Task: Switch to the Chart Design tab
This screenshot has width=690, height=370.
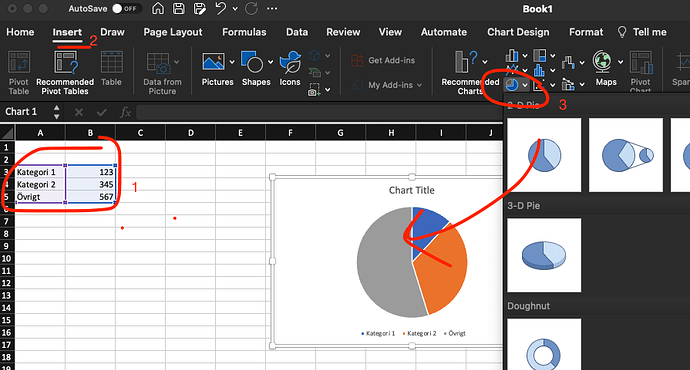Action: click(518, 32)
